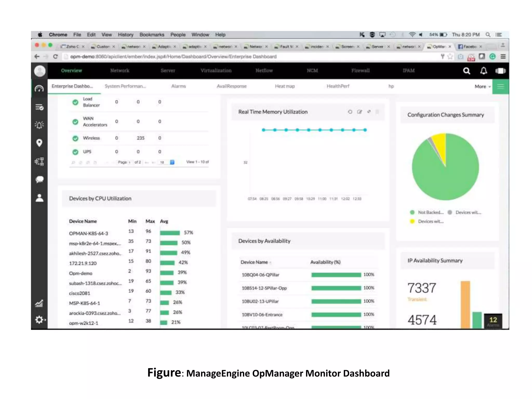Screen dimensions: 532x399
Task: Click the 12 Alarms badge
Action: coord(493,321)
